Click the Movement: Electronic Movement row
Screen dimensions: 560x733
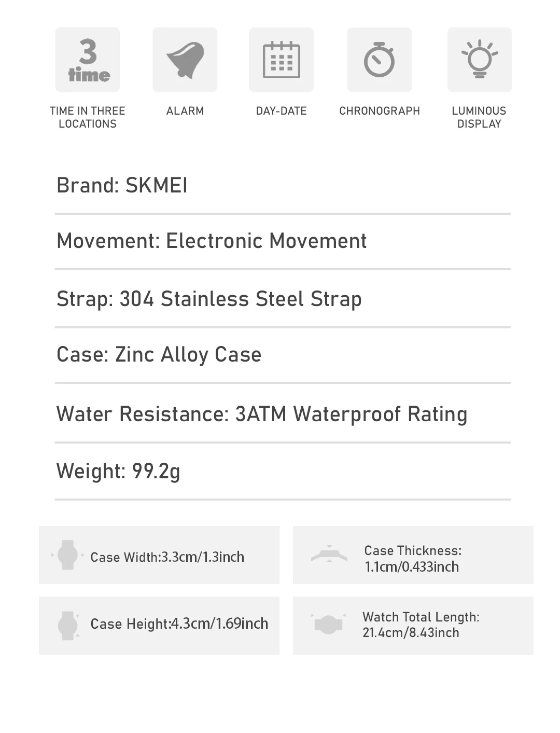(x=283, y=241)
